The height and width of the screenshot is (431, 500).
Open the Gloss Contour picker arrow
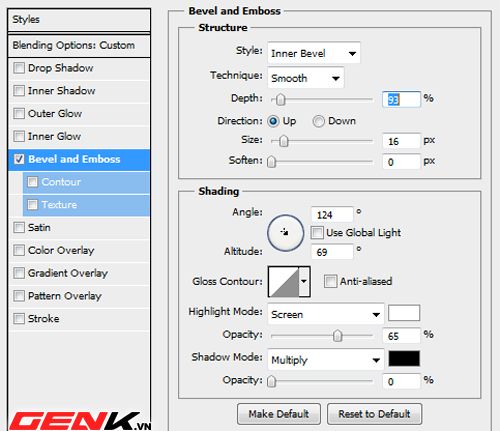304,281
